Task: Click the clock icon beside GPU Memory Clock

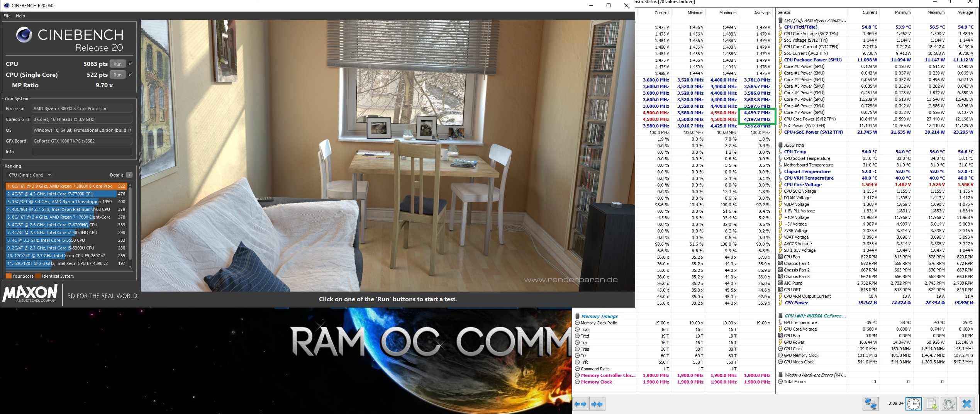Action: (x=780, y=355)
